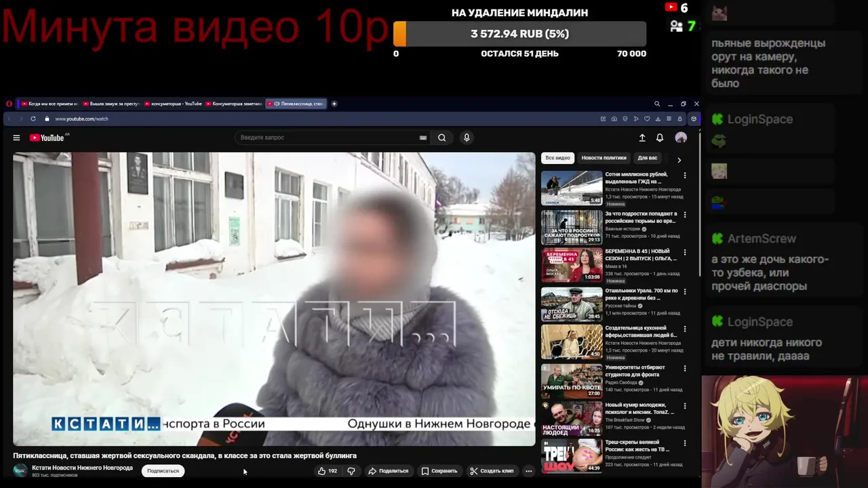
Task: Take a snapshot with camera icon in address bar
Action: (x=614, y=119)
